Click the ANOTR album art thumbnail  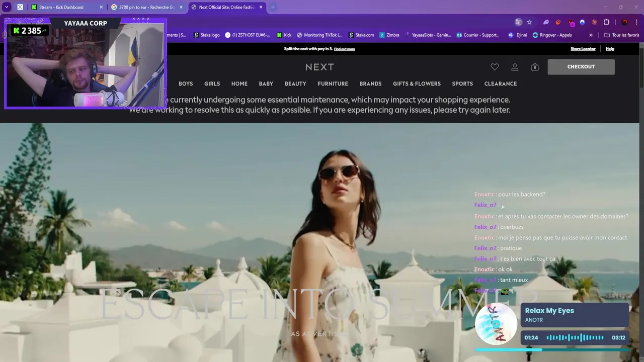496,324
